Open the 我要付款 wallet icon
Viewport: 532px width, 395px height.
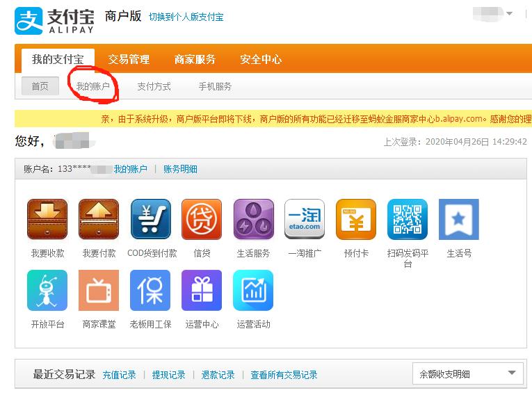[99, 219]
